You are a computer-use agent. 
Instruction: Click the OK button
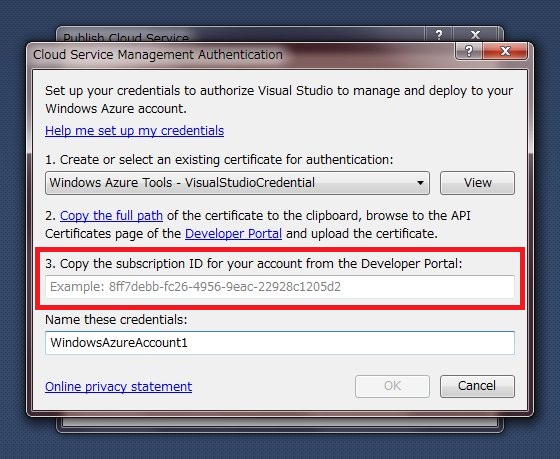392,386
